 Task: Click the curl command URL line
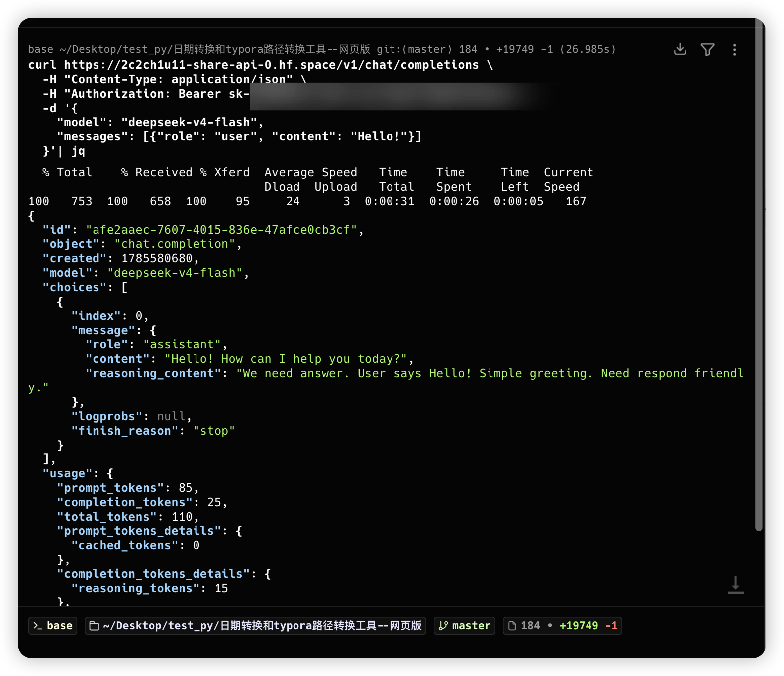[261, 65]
